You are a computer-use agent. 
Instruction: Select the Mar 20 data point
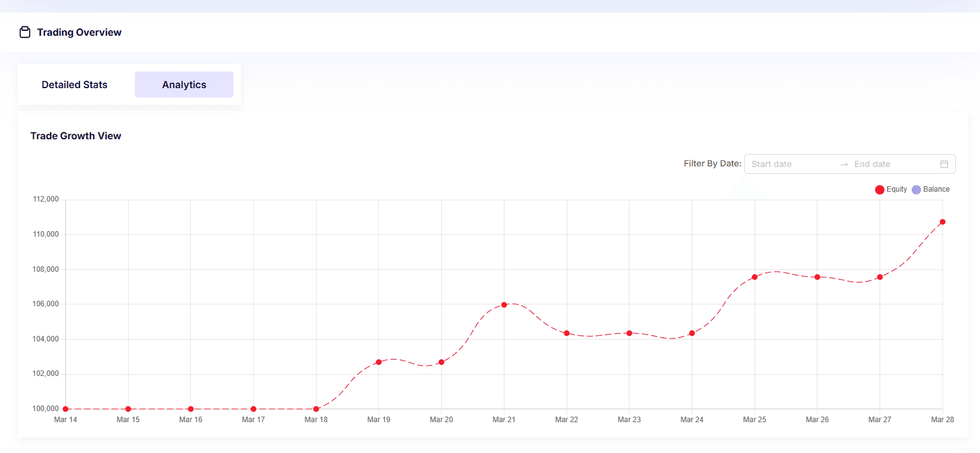[x=442, y=362]
